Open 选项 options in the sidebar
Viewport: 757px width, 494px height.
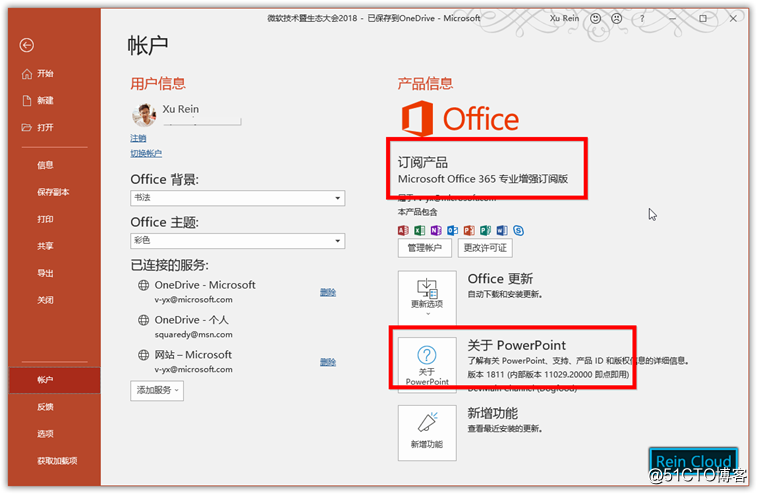pyautogui.click(x=45, y=434)
